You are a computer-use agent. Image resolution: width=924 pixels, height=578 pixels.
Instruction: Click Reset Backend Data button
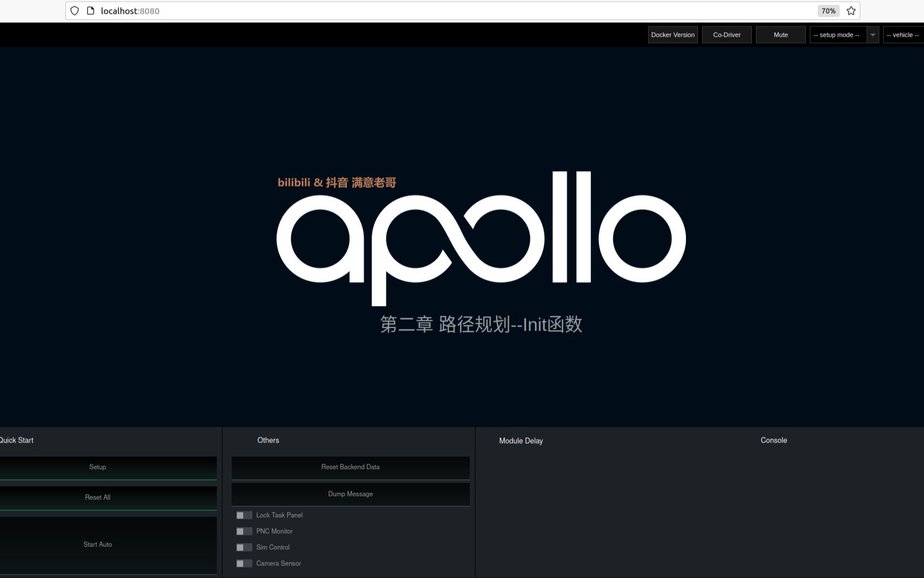(350, 468)
